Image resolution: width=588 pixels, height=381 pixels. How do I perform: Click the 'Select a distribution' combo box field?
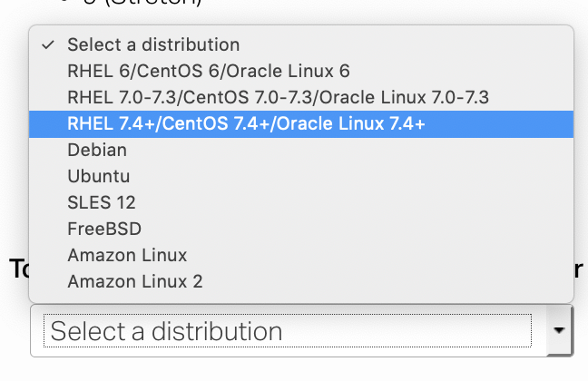coord(302,330)
